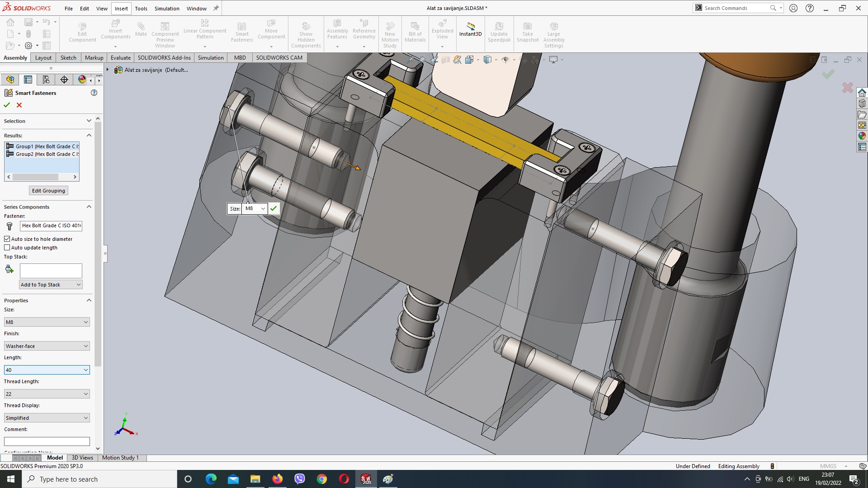This screenshot has height=488, width=868.
Task: Click Options gear icon
Action: pyautogui.click(x=28, y=46)
